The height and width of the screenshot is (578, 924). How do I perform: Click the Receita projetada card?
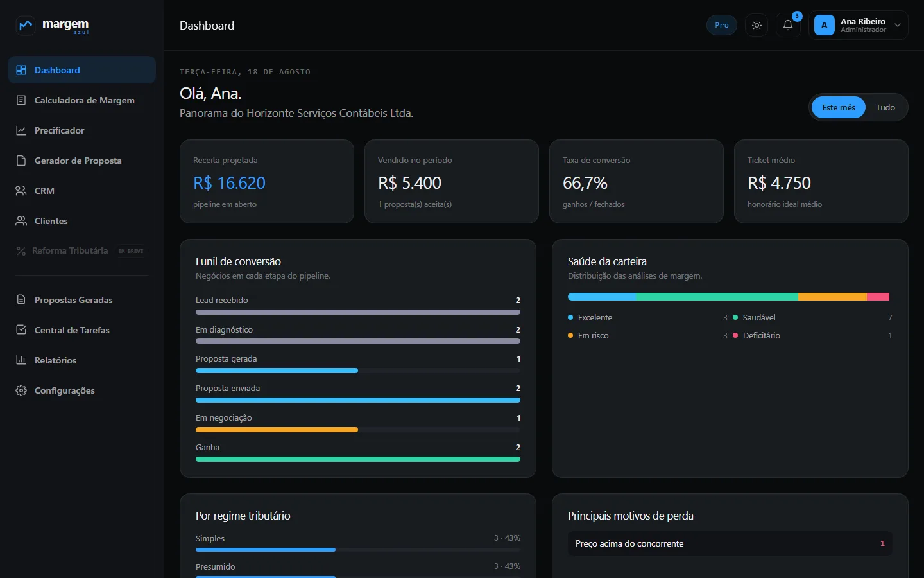pyautogui.click(x=267, y=182)
